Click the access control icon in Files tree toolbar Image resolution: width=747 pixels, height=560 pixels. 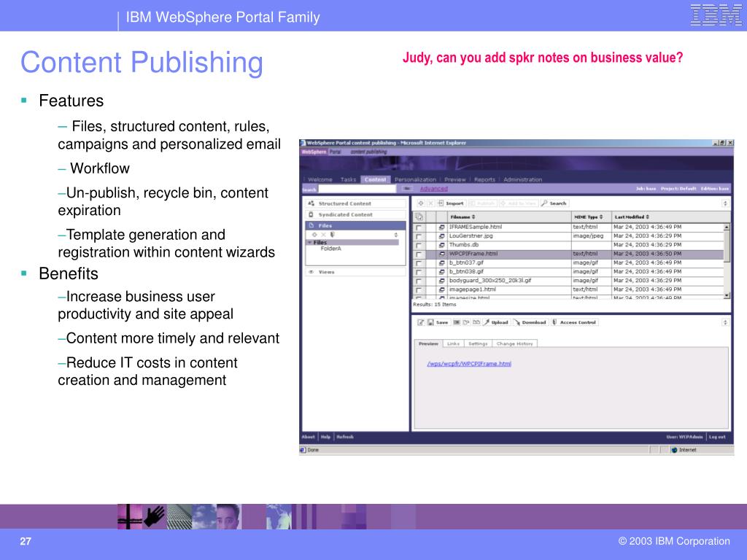pos(333,235)
